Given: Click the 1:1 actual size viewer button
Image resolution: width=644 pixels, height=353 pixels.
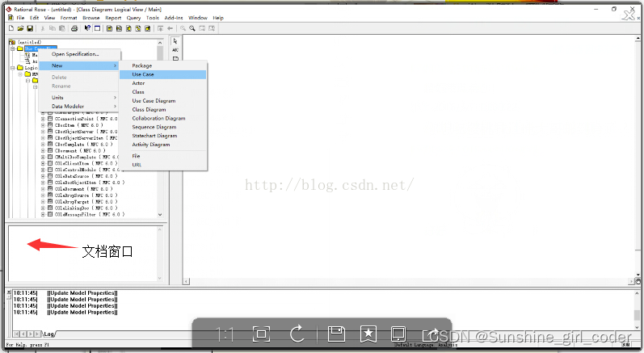Looking at the screenshot, I should tap(225, 334).
